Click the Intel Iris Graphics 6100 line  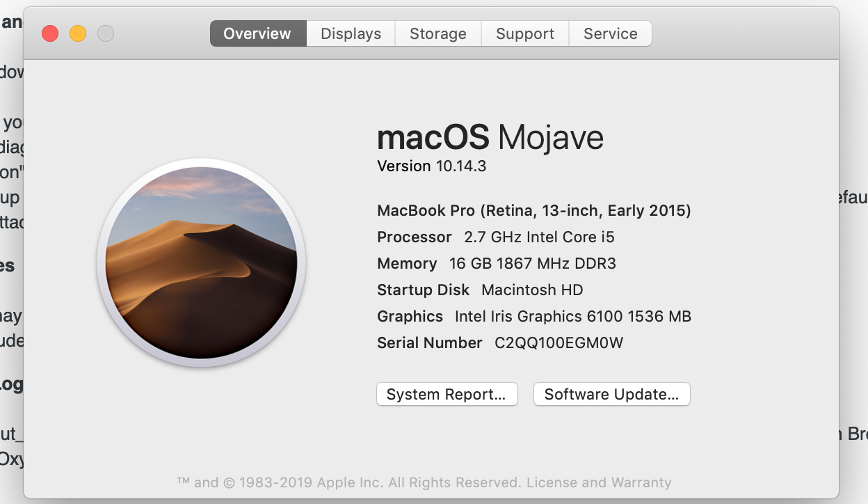point(533,316)
